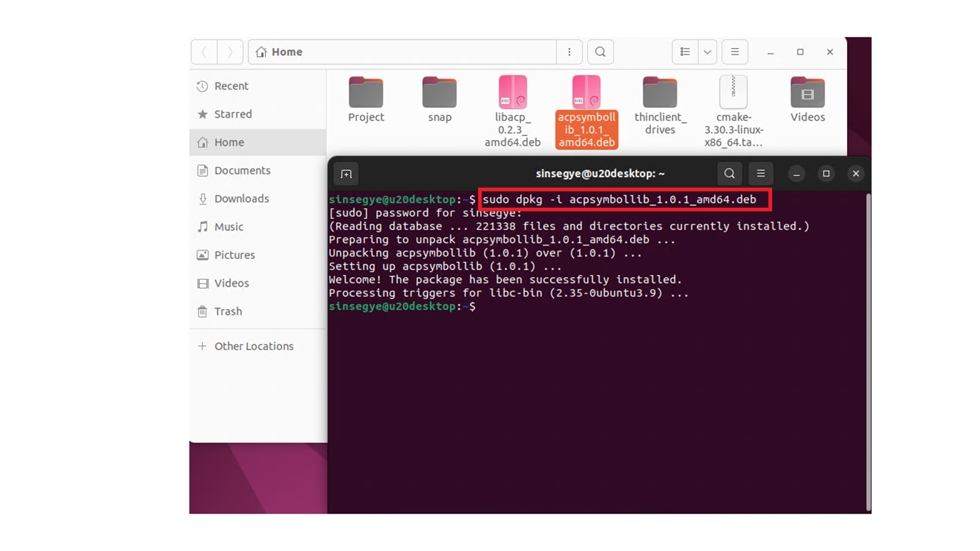Open Downloads in sidebar
Screen dimensions: 980x551
pyautogui.click(x=241, y=198)
